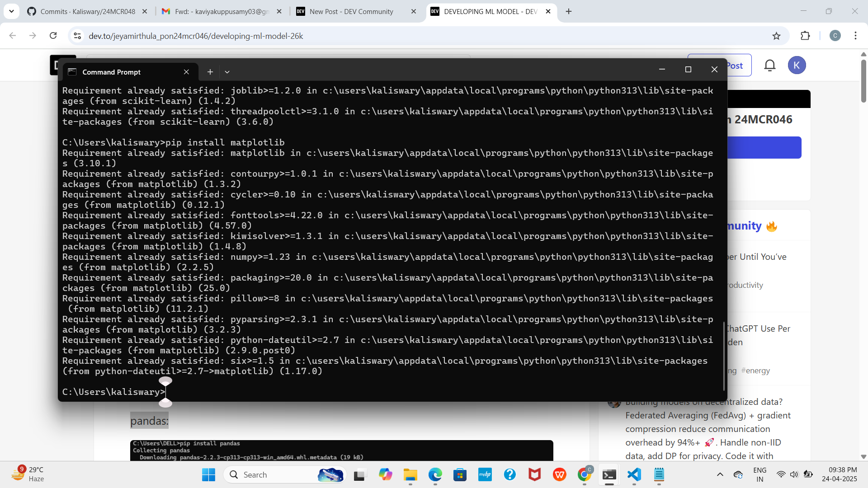Click the pandas pip install screenshot
The height and width of the screenshot is (488, 868).
[x=342, y=450]
